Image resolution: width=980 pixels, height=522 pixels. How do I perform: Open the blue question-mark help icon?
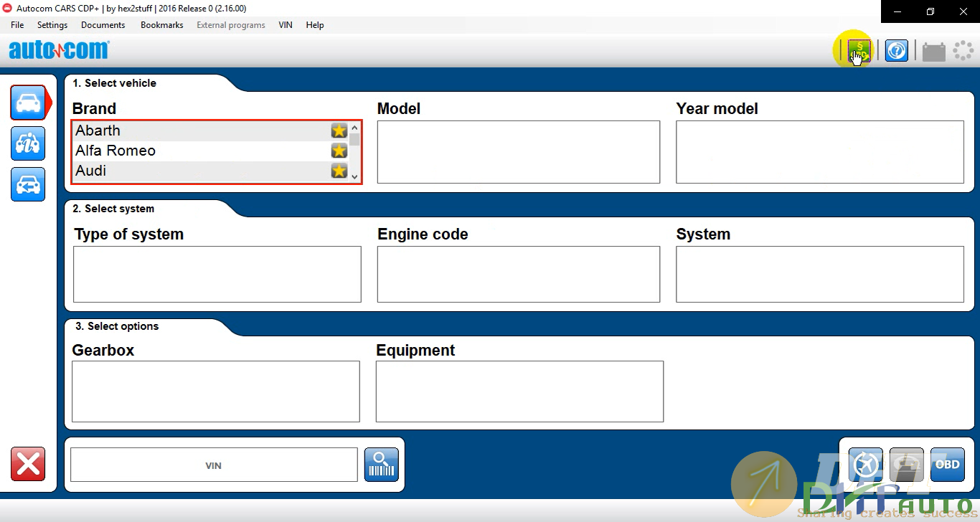(896, 51)
